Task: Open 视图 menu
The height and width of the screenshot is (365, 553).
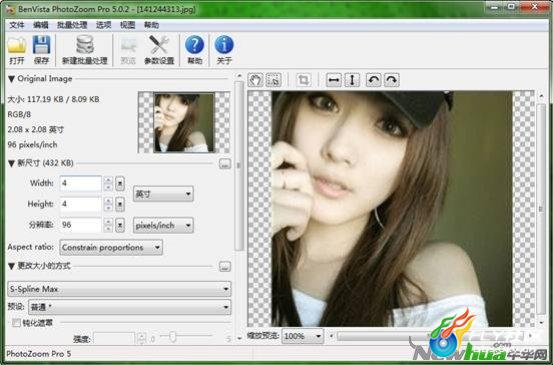Action: click(127, 25)
